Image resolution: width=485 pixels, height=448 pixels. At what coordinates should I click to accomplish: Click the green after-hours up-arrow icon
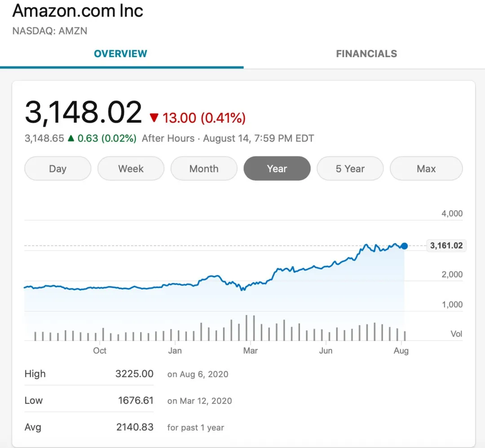tap(71, 138)
